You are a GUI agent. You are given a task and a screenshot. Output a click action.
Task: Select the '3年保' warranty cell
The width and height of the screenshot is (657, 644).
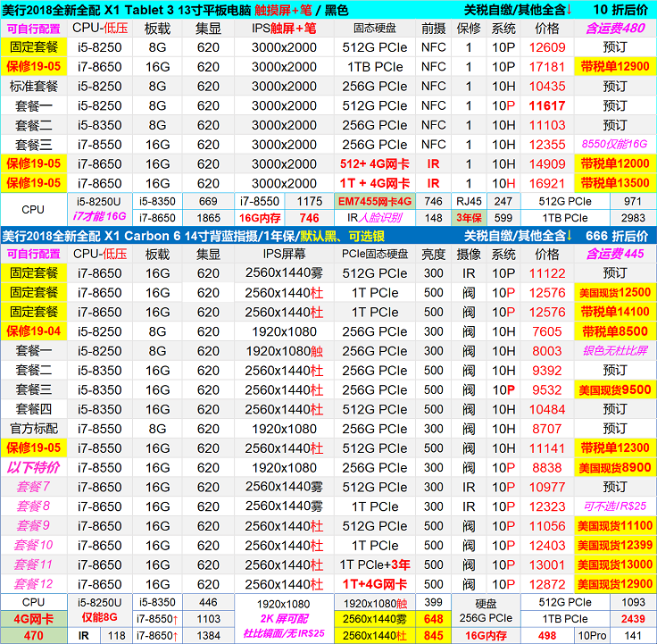click(469, 218)
